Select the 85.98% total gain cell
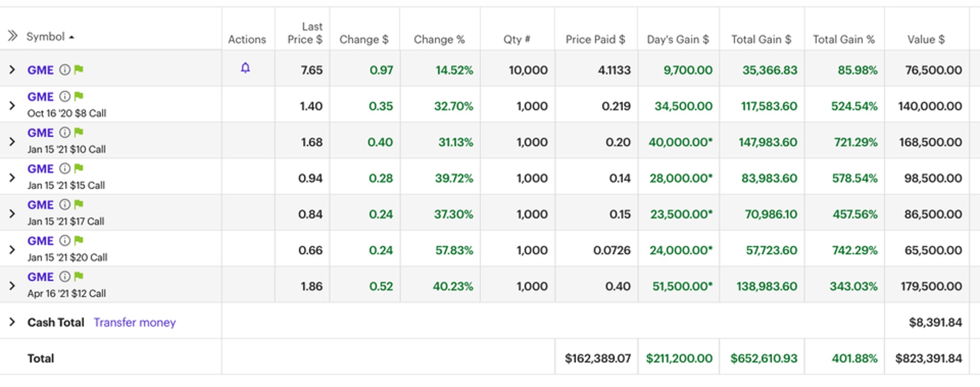The height and width of the screenshot is (387, 980). [857, 70]
